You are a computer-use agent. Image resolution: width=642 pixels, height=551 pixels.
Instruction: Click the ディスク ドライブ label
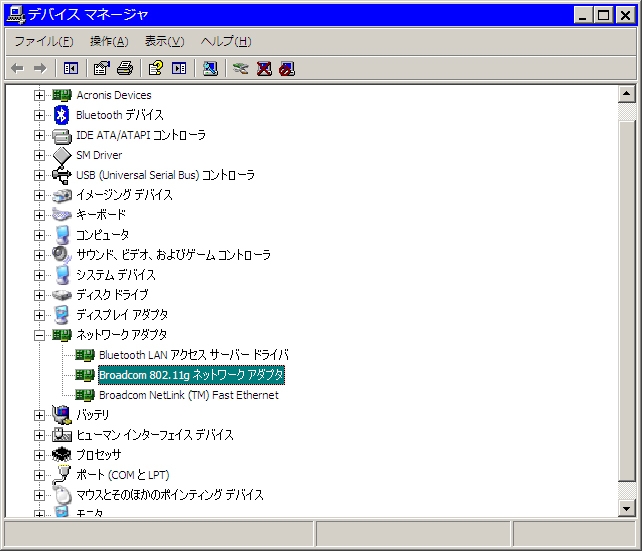tap(112, 295)
